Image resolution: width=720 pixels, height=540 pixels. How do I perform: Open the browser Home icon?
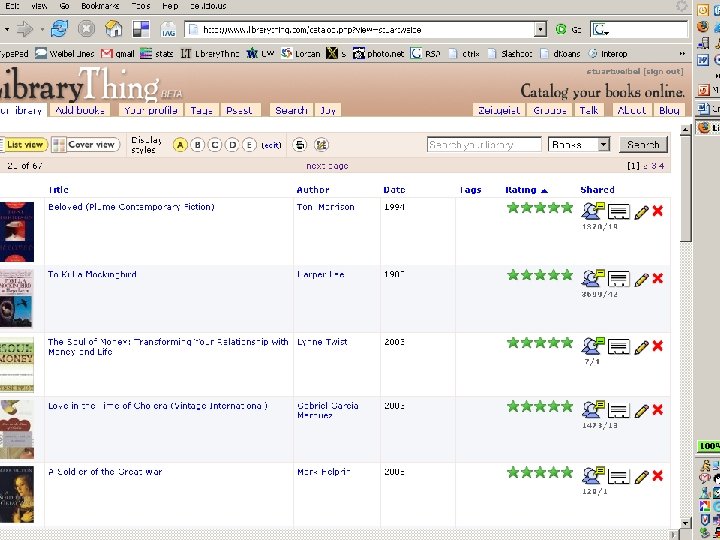113,29
